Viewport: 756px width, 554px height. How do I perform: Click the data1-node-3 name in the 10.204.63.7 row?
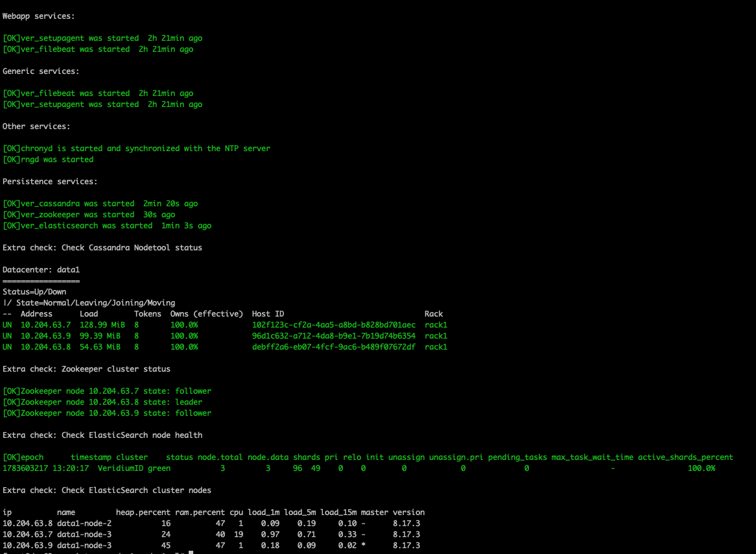click(x=84, y=535)
